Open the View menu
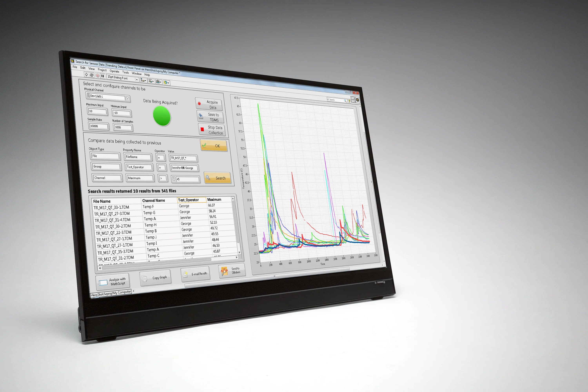Screen dimensions: 588x392 [92, 69]
